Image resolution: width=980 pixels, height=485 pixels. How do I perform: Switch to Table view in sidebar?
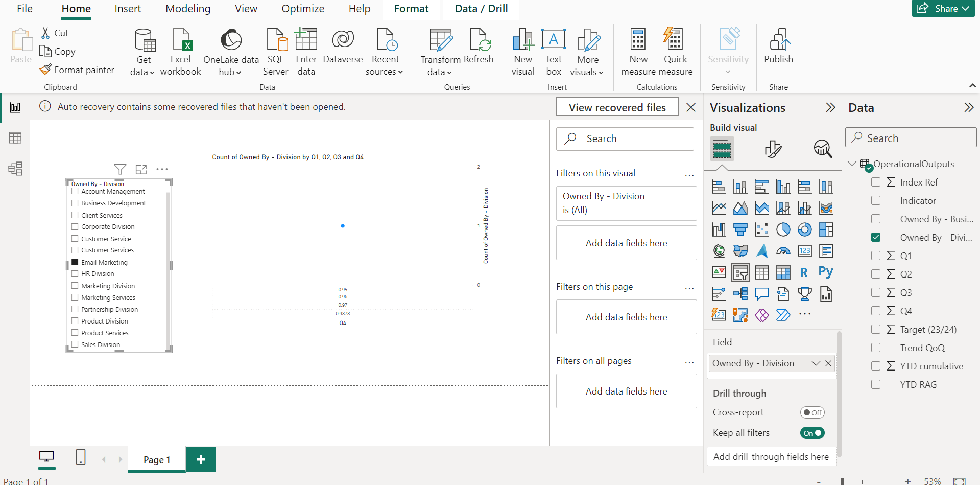pyautogui.click(x=15, y=138)
